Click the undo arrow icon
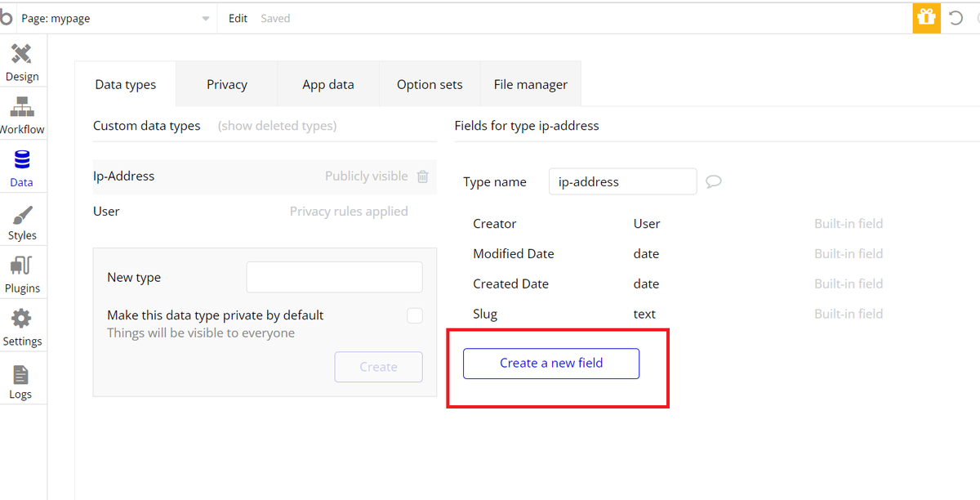 tap(955, 18)
